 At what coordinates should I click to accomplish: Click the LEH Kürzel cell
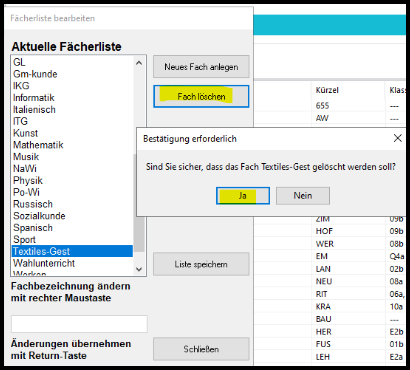[x=348, y=357]
